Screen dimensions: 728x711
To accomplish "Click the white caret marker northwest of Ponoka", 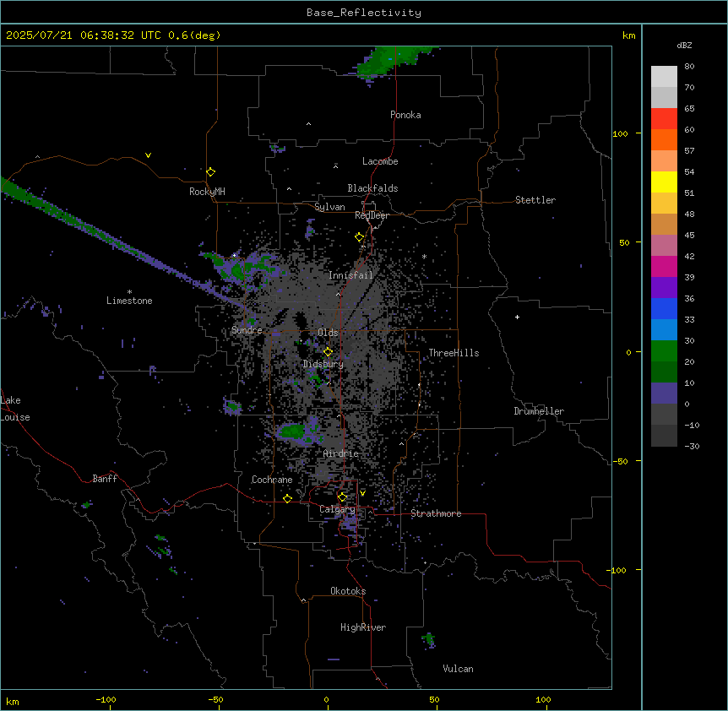I will tap(309, 124).
